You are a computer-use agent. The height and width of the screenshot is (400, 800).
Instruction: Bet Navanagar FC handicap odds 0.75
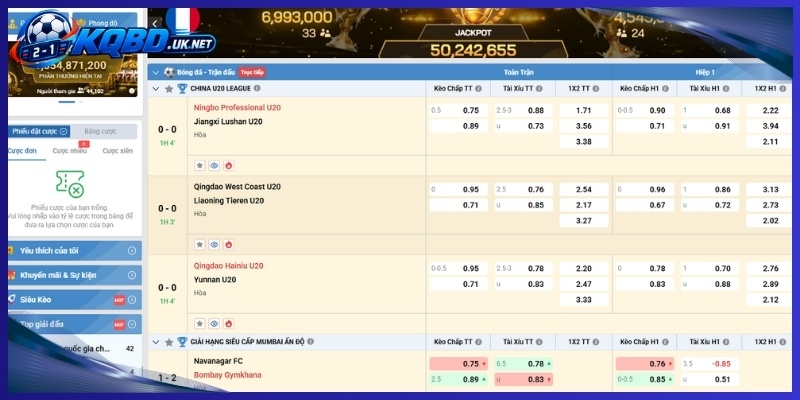point(458,364)
